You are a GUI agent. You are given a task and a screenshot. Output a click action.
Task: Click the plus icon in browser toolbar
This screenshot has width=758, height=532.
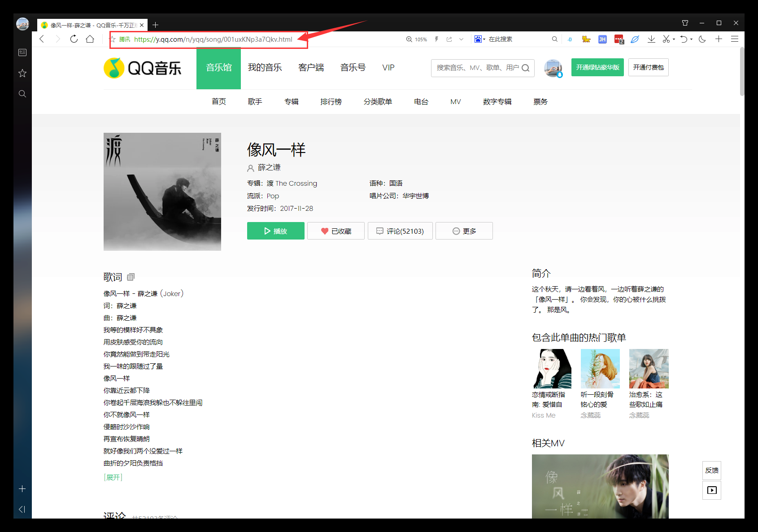[x=719, y=39]
